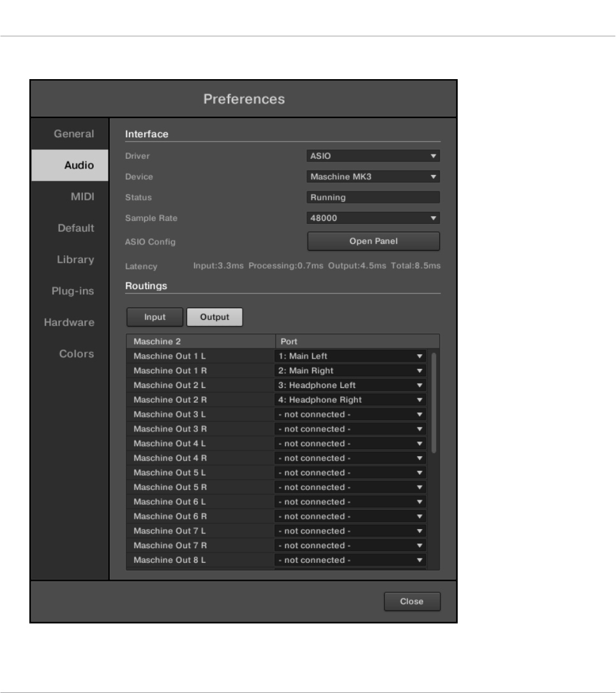Change port for Maschine Out 1 R
616x693 pixels.
pos(350,371)
